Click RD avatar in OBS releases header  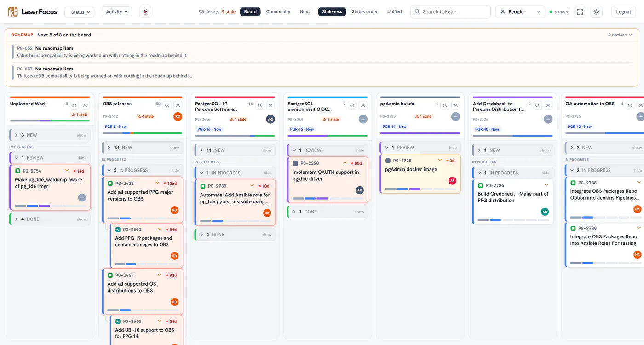pos(178,117)
